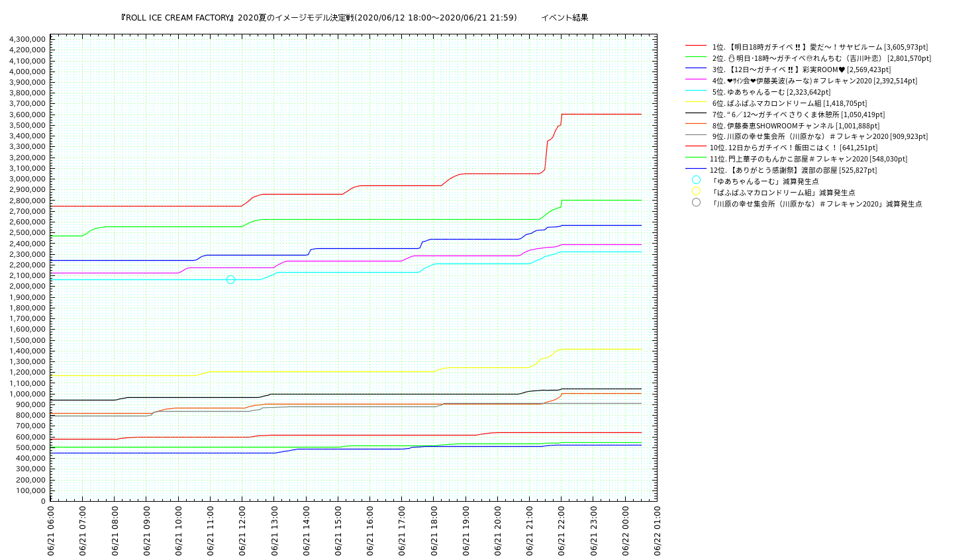The image size is (980, 556).
Task: Select legend entry 11位 門上華子のもんかこ部屋
Action: click(x=808, y=159)
